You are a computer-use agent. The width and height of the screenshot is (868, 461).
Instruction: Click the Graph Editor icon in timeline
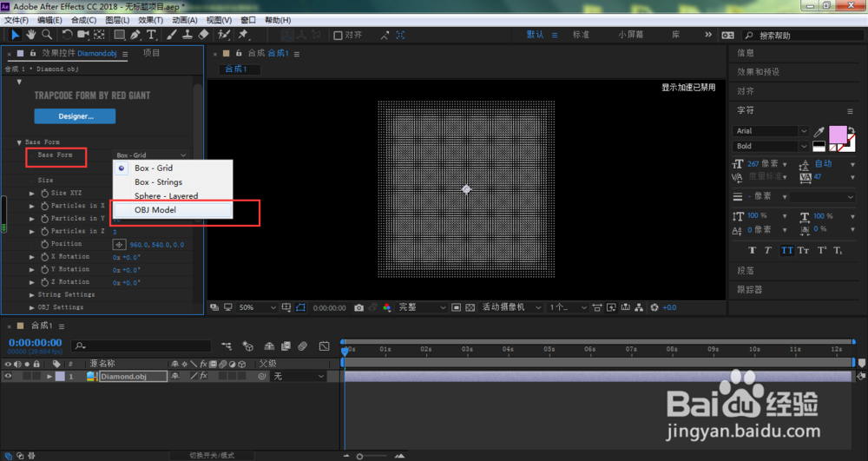325,346
